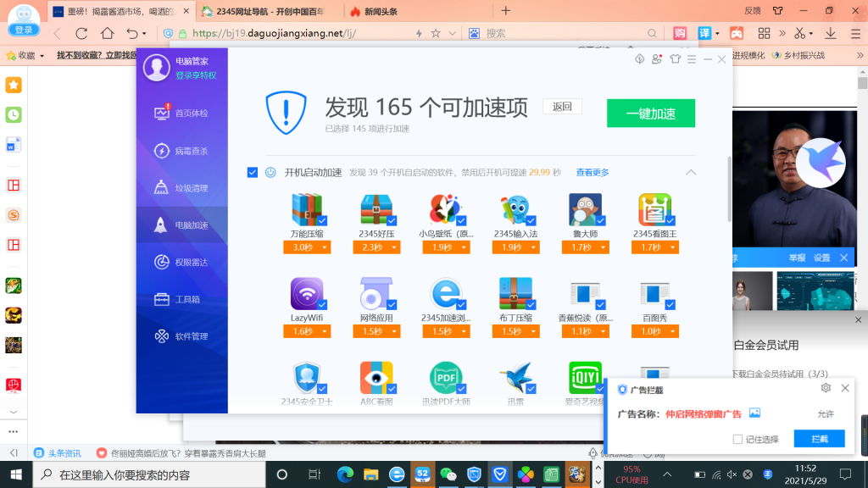Click the browser address bar URL
868x488 pixels.
[x=274, y=33]
